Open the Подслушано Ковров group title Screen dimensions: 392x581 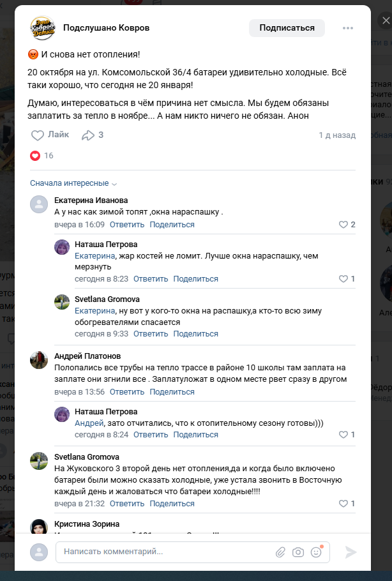(107, 28)
